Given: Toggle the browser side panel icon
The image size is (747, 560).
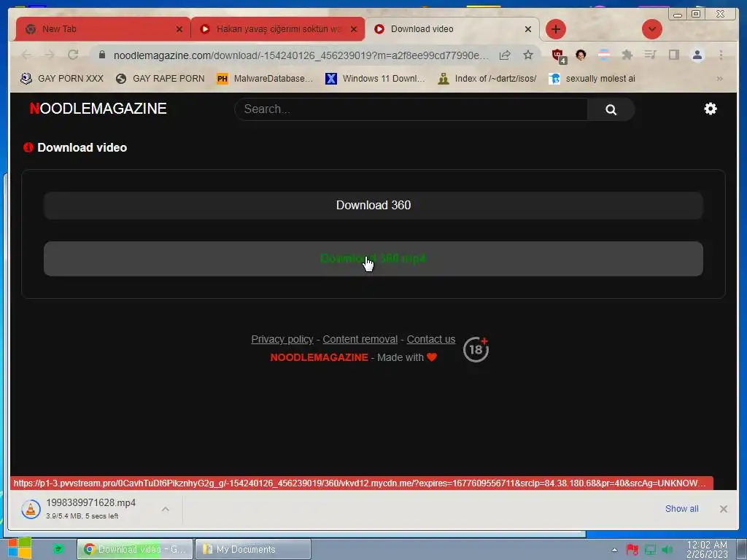Looking at the screenshot, I should [x=673, y=55].
